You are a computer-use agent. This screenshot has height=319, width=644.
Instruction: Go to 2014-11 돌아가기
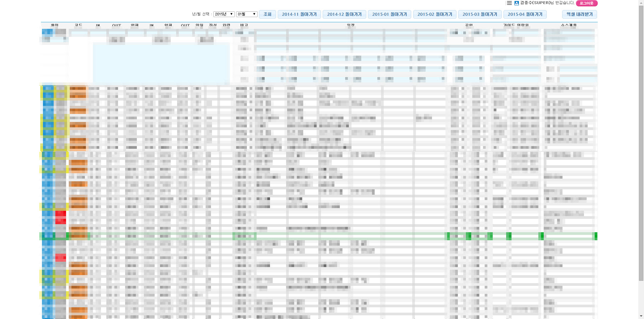[299, 14]
